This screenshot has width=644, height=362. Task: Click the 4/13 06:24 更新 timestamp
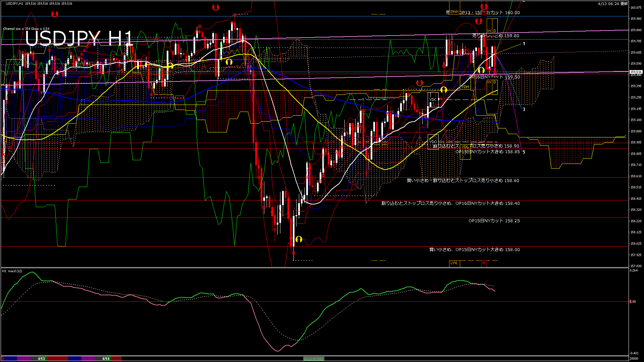coord(612,4)
